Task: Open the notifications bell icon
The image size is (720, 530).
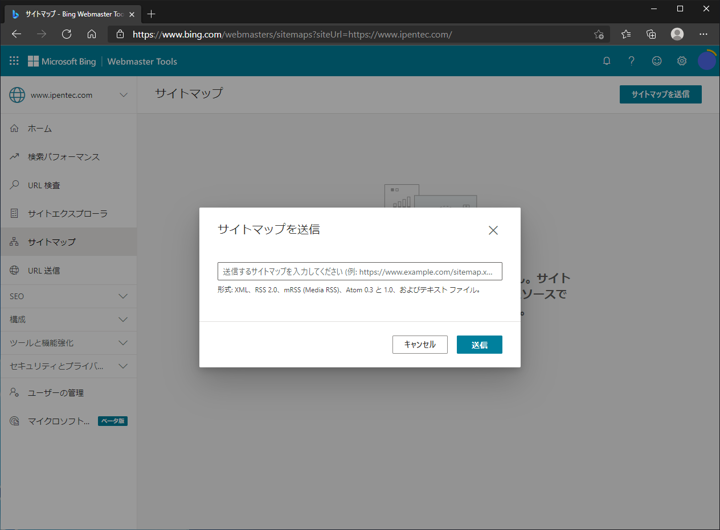Action: coord(607,61)
